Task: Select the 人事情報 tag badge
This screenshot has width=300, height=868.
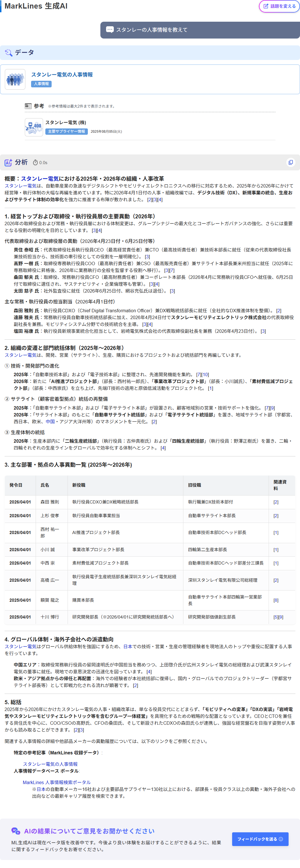Action: (x=41, y=84)
